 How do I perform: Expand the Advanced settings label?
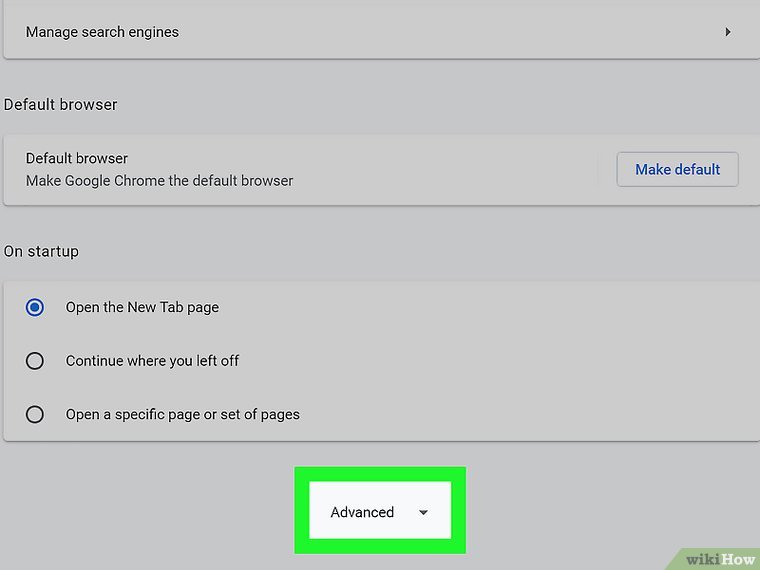[x=362, y=512]
